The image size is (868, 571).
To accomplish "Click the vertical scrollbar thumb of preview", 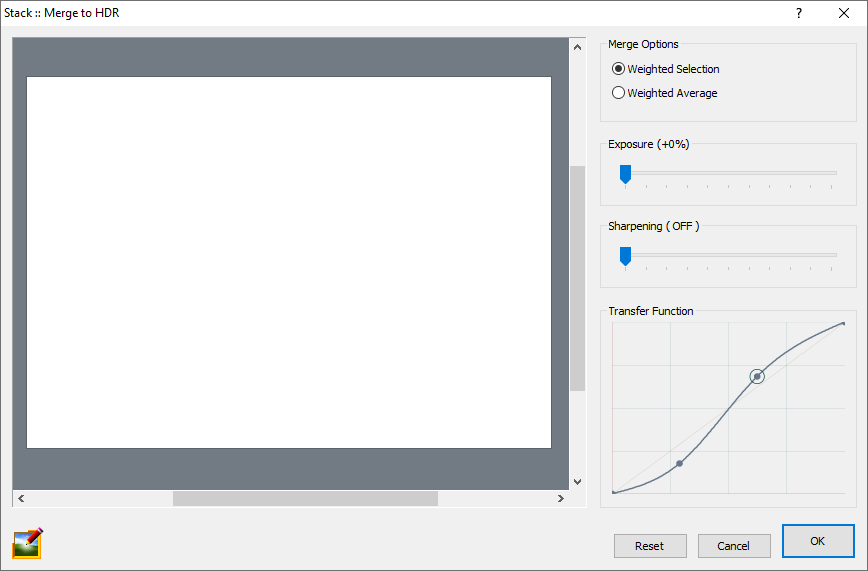I will pyautogui.click(x=577, y=278).
